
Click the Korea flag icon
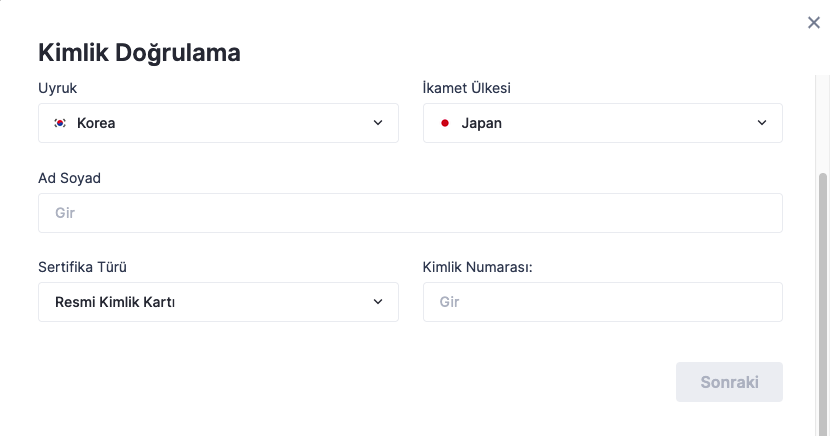(x=60, y=123)
